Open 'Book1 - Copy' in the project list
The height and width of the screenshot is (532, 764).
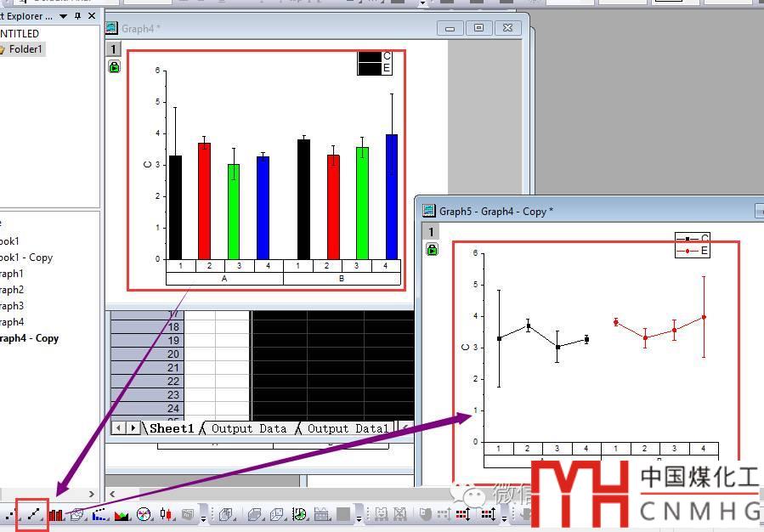pos(26,258)
